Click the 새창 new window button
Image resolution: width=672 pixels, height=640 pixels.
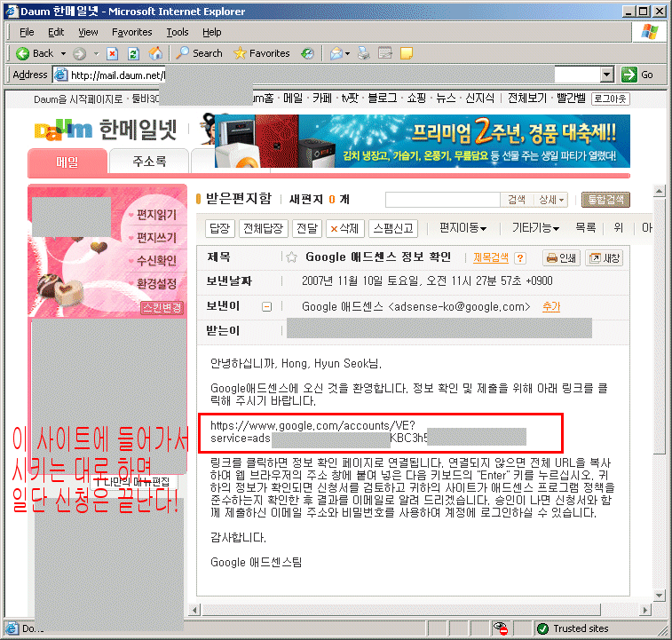click(x=604, y=258)
